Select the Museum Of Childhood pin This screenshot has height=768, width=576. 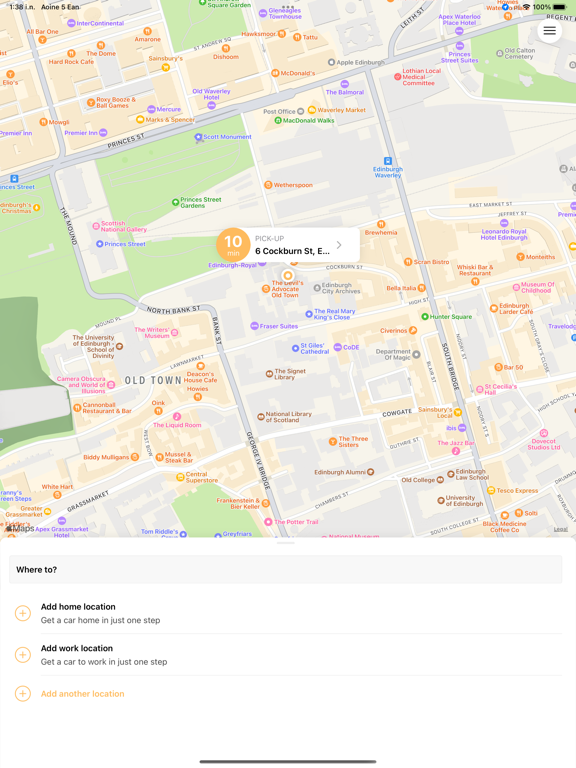point(516,288)
